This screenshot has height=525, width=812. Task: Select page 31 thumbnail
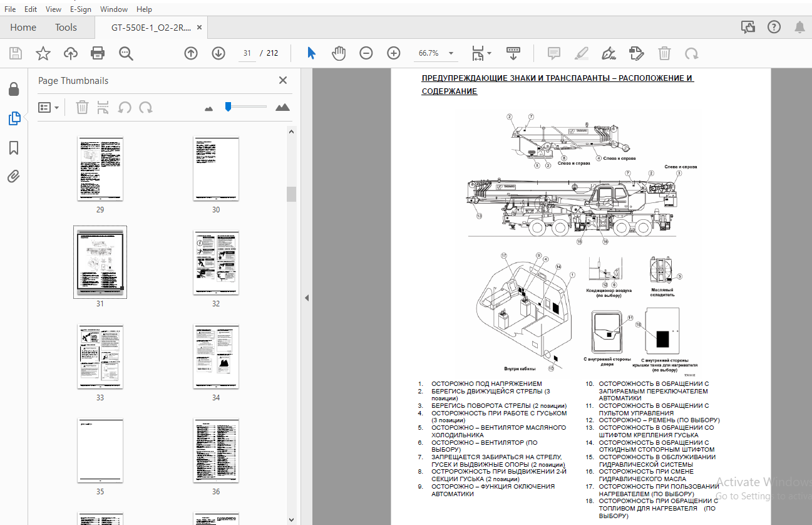coord(100,262)
